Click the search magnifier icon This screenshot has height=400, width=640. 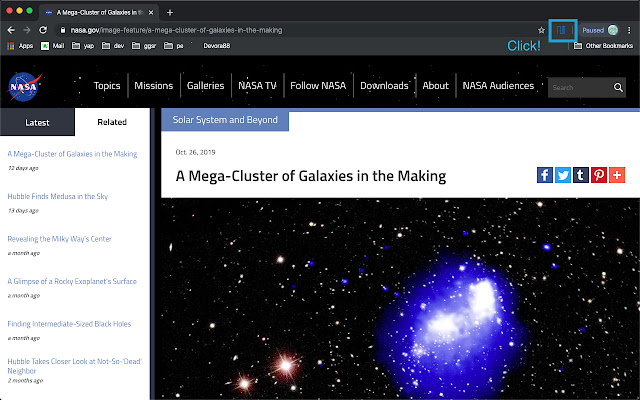pos(618,87)
